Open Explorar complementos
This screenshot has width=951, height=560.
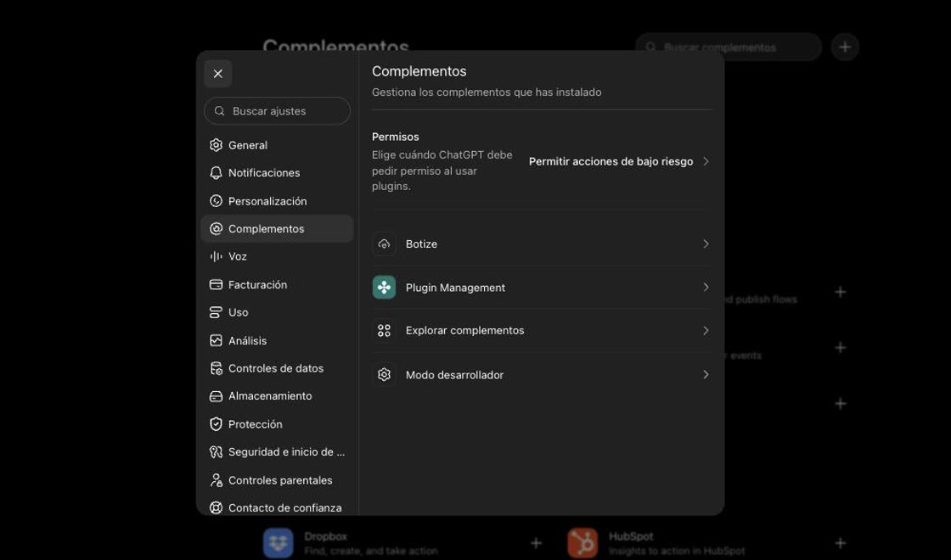tap(542, 330)
